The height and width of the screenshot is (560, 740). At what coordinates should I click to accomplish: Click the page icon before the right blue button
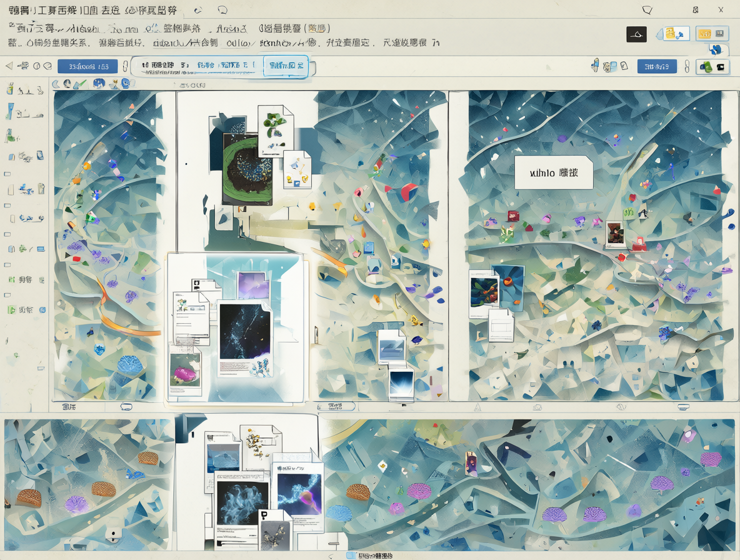pos(624,66)
